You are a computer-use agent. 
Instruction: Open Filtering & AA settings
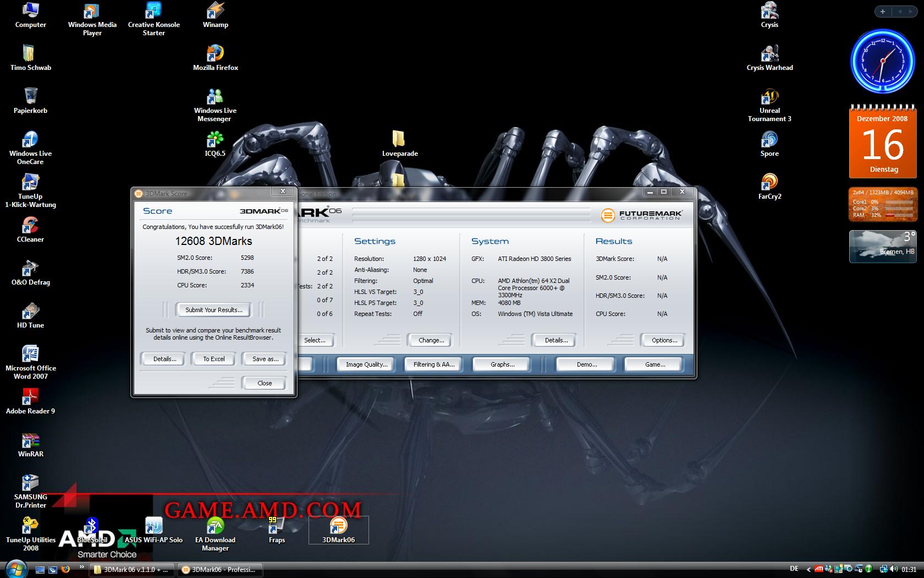(x=434, y=364)
